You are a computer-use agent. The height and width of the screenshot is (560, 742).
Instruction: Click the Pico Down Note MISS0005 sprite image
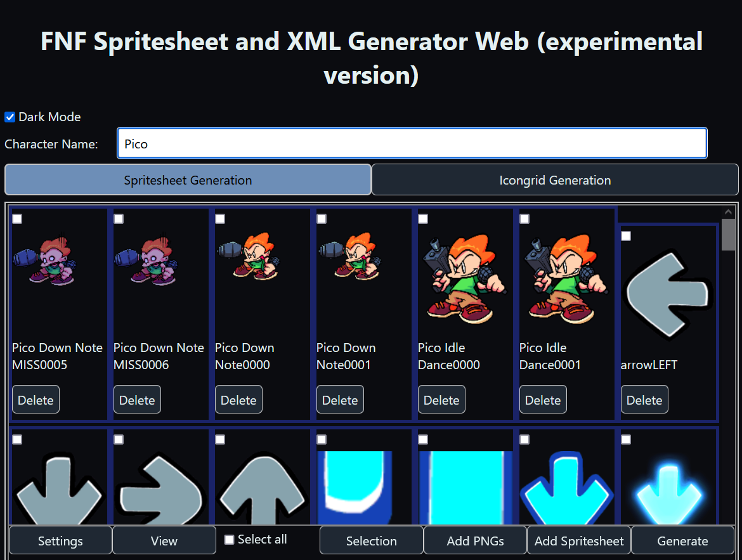45,259
